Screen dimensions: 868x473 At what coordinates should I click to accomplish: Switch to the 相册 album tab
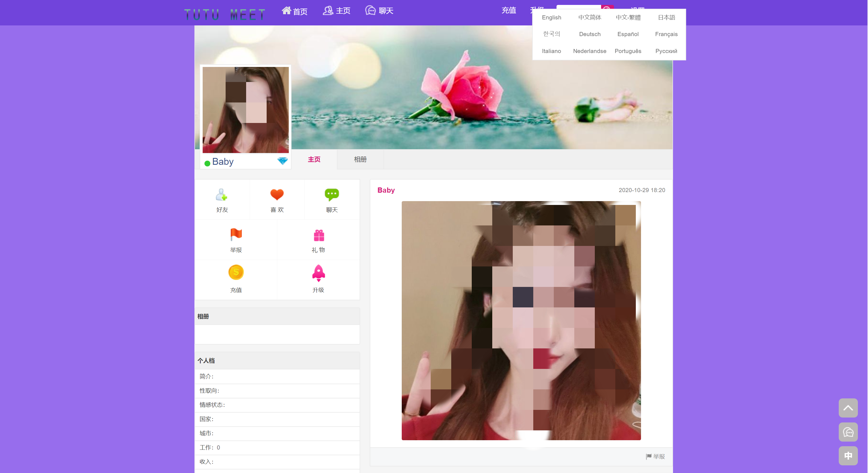coord(360,159)
